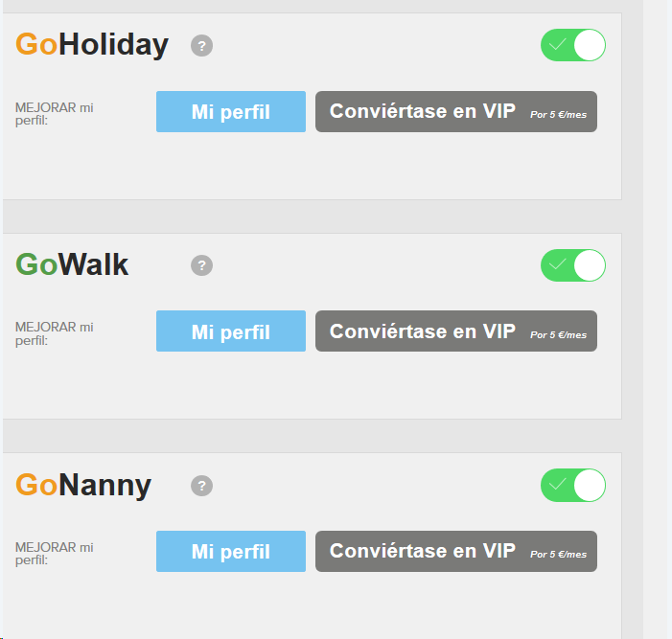672x639 pixels.
Task: Disable the GoHoliday service toggle
Action: coord(573,45)
